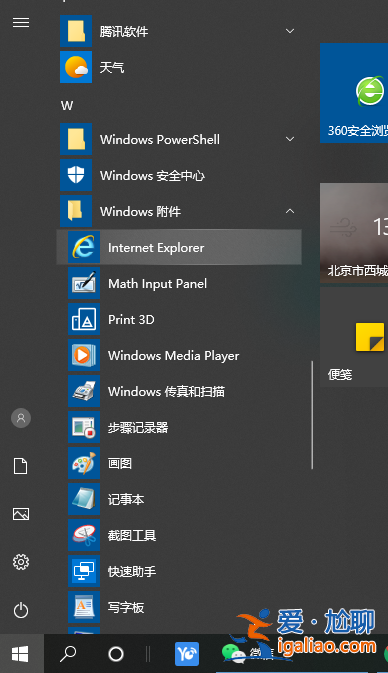Click the Windows 安全中心 label

click(x=152, y=176)
